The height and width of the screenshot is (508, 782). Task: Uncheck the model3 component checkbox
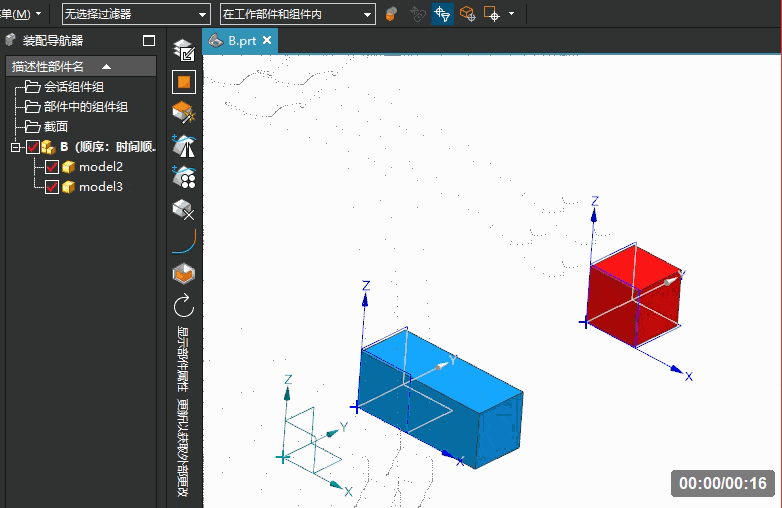pos(52,187)
